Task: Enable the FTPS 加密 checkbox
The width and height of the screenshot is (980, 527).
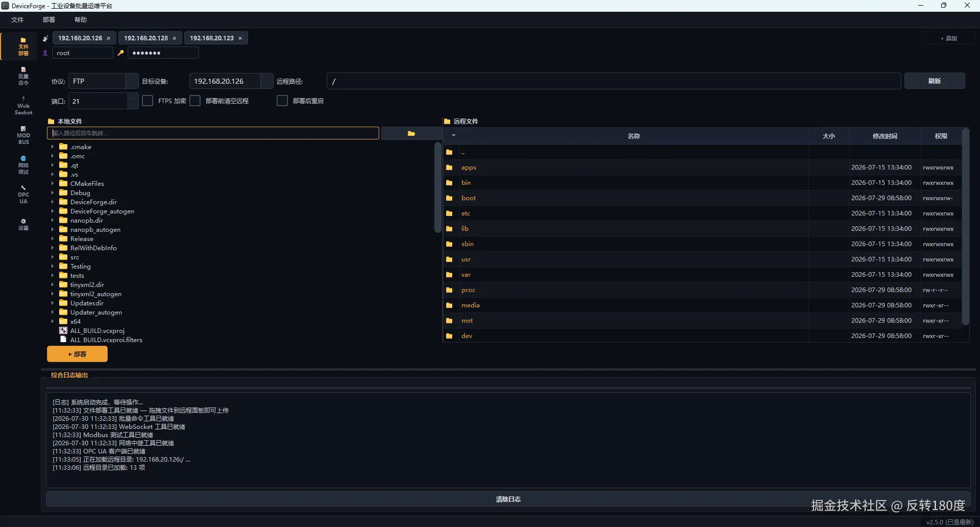Action: (x=148, y=101)
